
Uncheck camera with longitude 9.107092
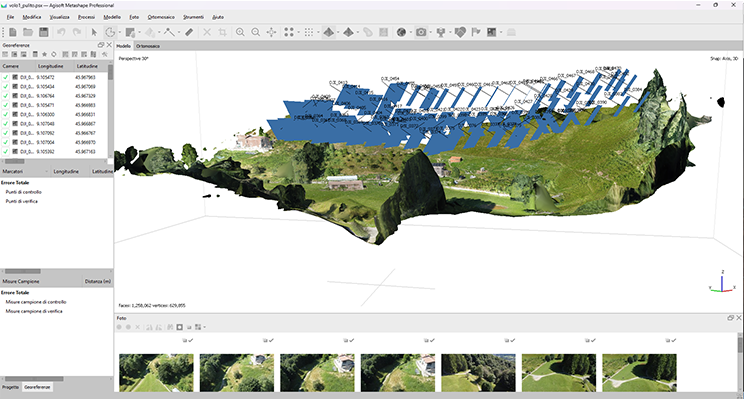click(6, 133)
